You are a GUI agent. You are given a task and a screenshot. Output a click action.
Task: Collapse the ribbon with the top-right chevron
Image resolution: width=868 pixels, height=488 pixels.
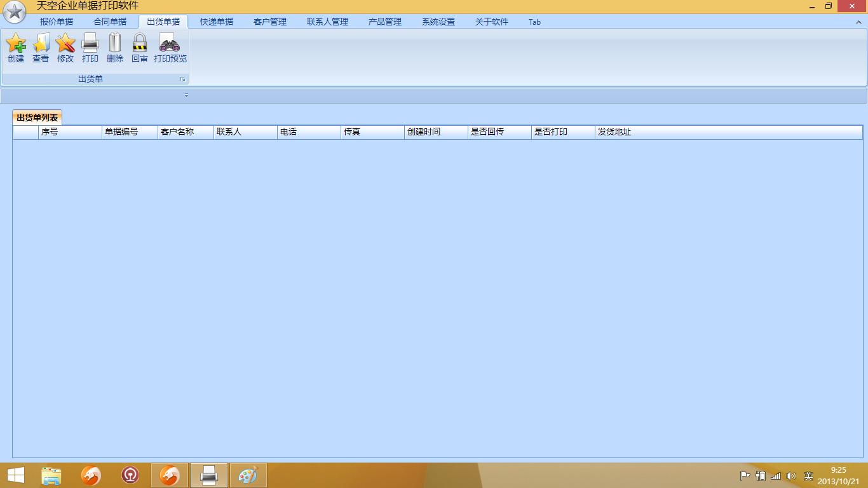click(858, 22)
